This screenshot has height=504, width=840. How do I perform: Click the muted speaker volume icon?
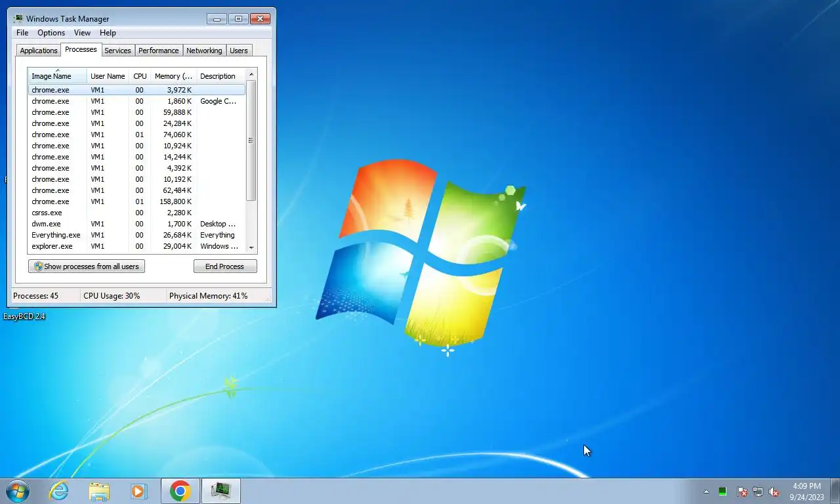pos(774,492)
